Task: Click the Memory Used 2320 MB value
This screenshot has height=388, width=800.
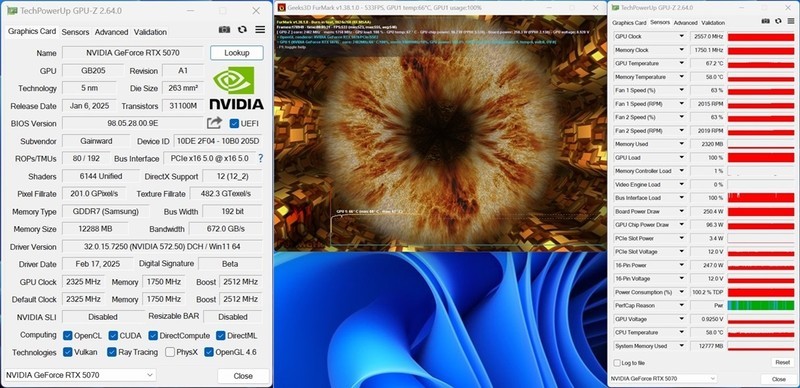Action: (x=707, y=144)
